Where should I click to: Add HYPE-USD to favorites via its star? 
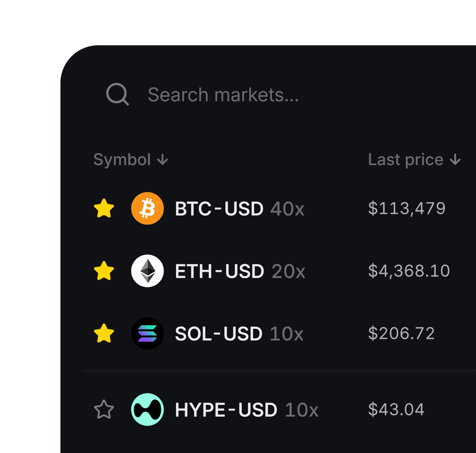coord(104,410)
